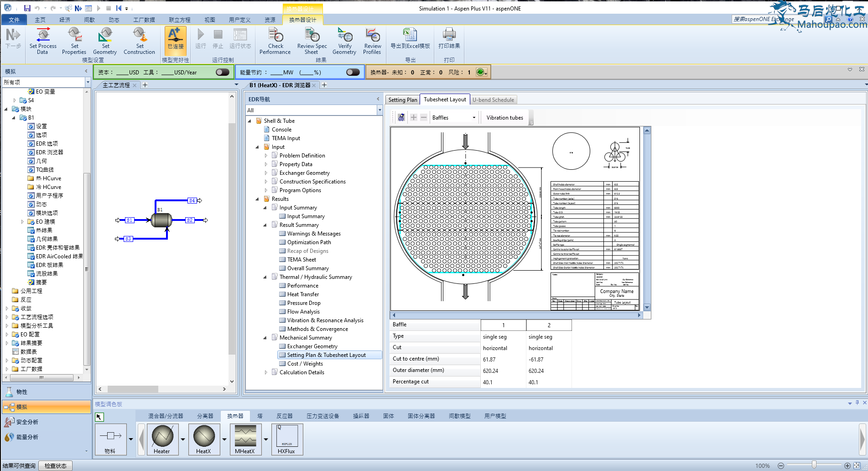Open the 主工艺流程 flowsheet tab
This screenshot has height=471, width=868.
click(116, 85)
